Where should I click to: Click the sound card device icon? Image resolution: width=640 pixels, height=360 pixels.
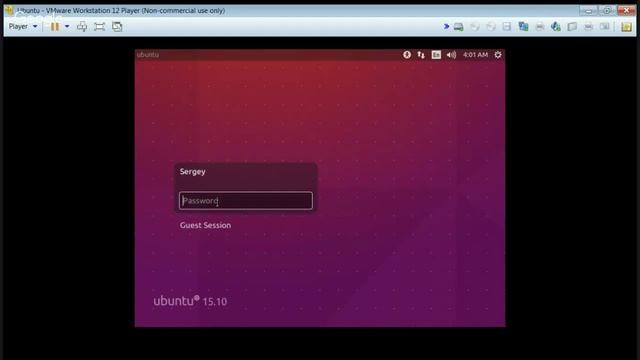click(556, 27)
